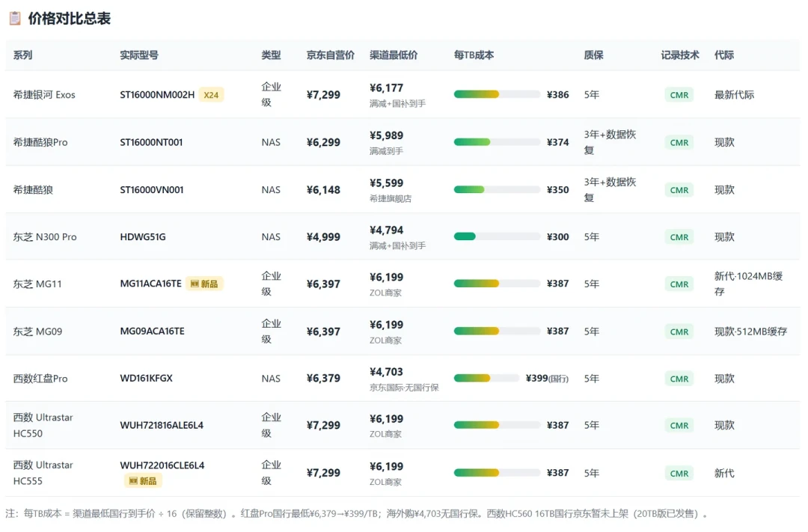Click the ¥4,794 lowest channel price

387,230
